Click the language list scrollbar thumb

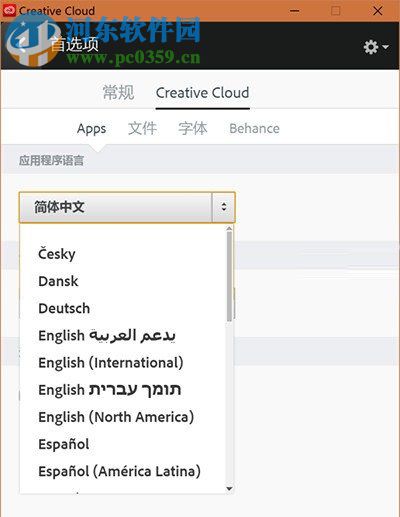(x=229, y=276)
